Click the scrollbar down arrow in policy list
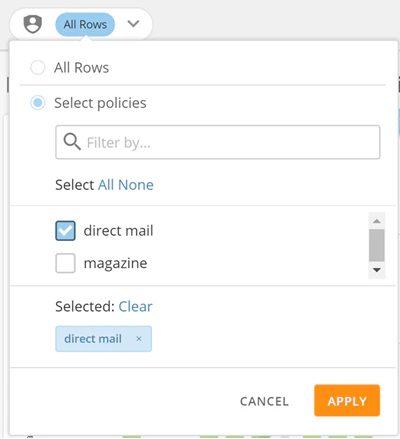Image resolution: width=400 pixels, height=439 pixels. click(x=377, y=270)
